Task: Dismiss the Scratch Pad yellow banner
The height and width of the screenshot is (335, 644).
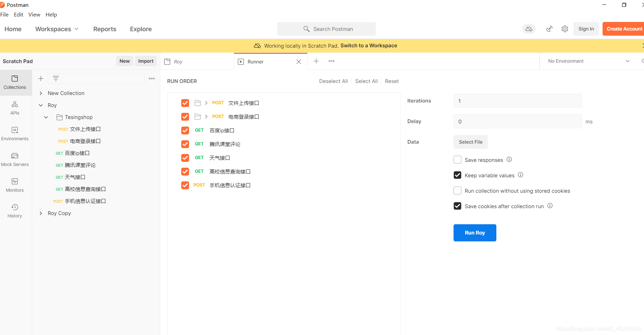Action: pyautogui.click(x=642, y=46)
